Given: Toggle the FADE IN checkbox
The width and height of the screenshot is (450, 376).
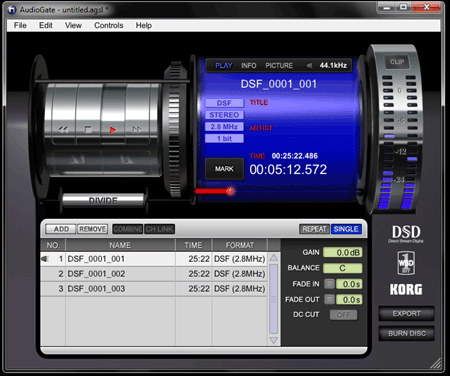Looking at the screenshot, I should coord(329,284).
